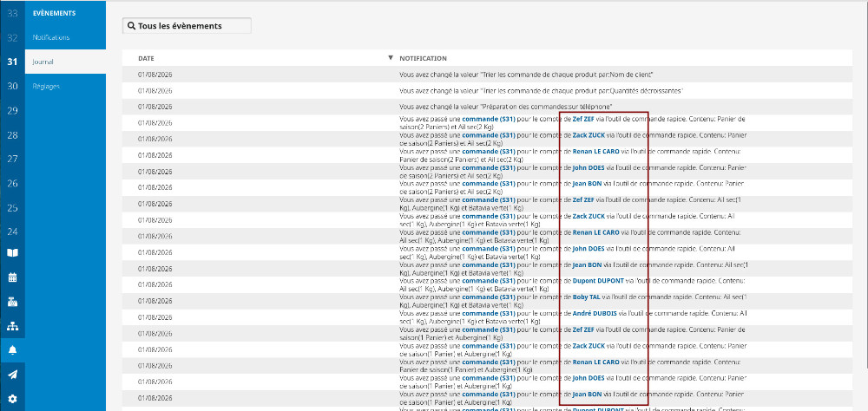Select week 27 in the sidebar
Screen dimensions: 868x411
[12, 159]
